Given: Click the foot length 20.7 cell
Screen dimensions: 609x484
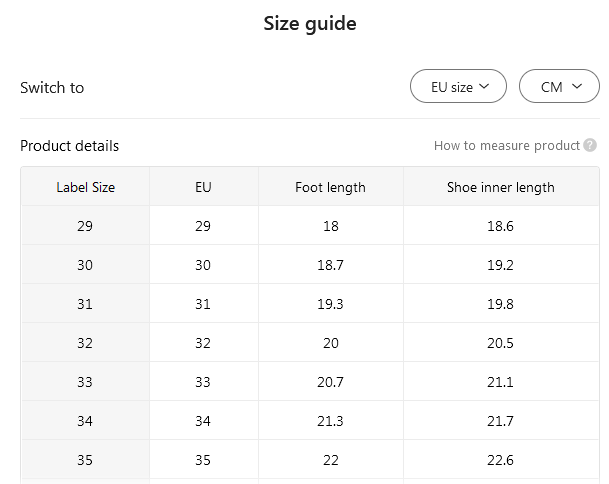Looking at the screenshot, I should click(x=330, y=382).
